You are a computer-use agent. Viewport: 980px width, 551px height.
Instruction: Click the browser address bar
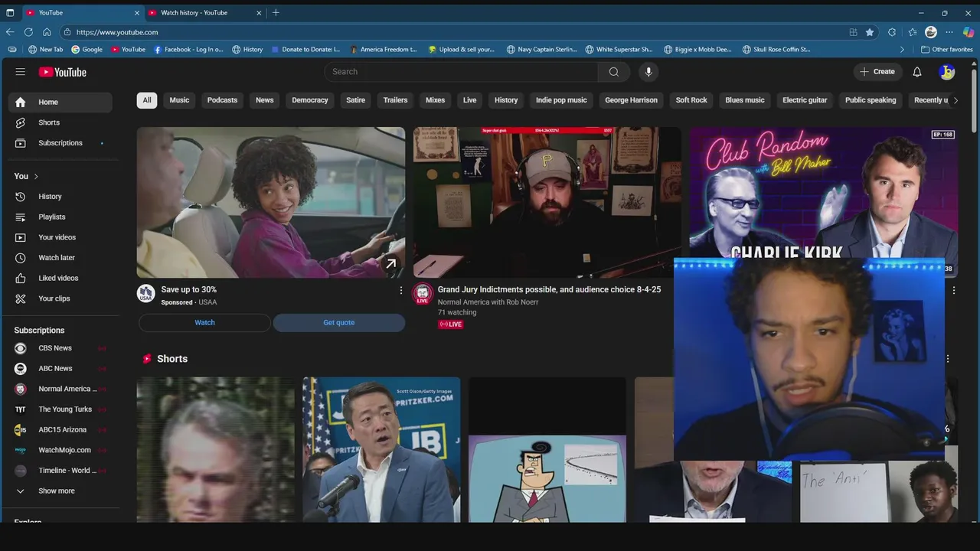(x=459, y=32)
